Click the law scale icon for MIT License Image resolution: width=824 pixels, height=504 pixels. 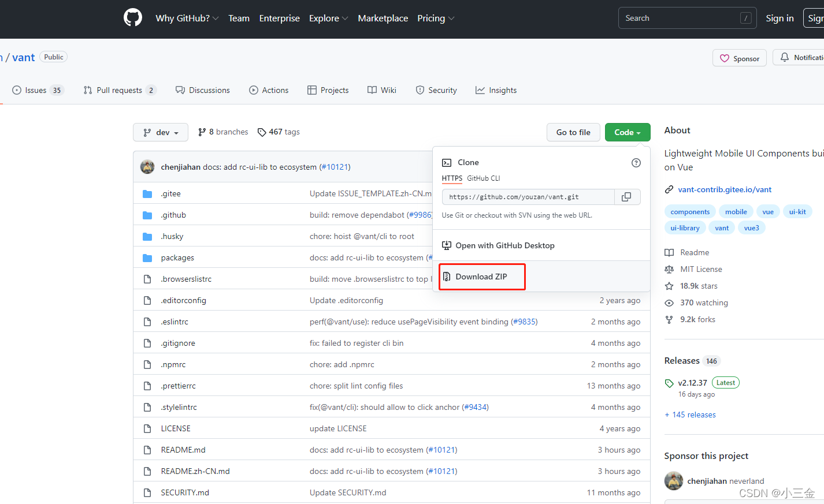(669, 270)
